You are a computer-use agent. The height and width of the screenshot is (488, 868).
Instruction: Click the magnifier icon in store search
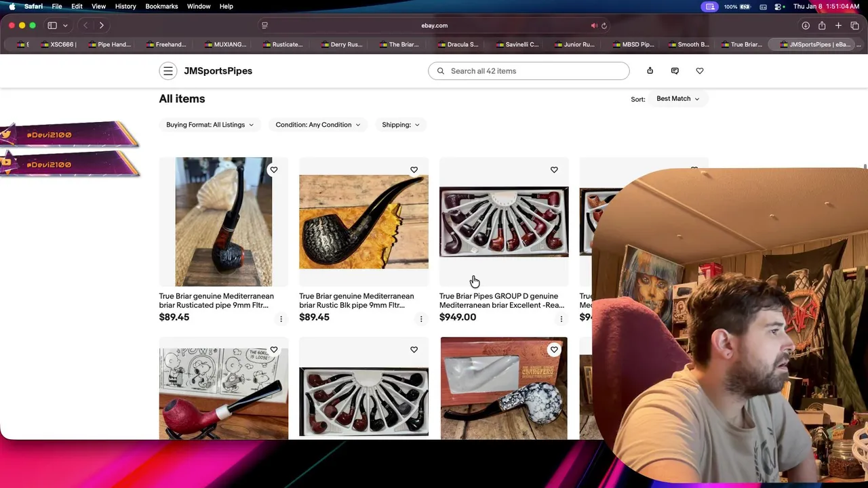tap(441, 71)
